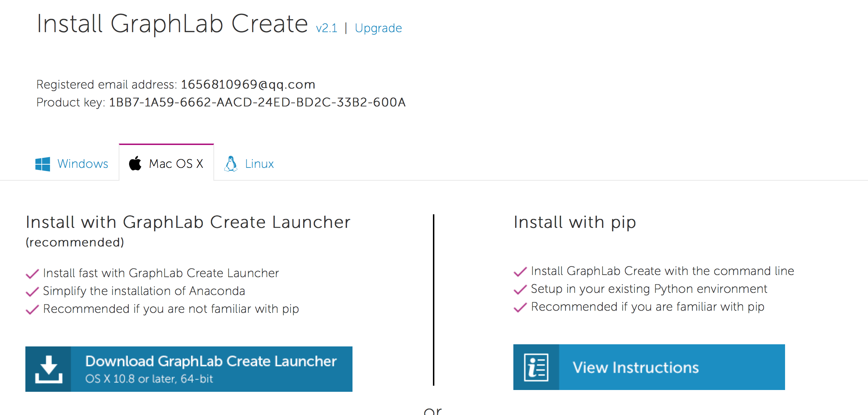Click the download arrow icon

48,369
